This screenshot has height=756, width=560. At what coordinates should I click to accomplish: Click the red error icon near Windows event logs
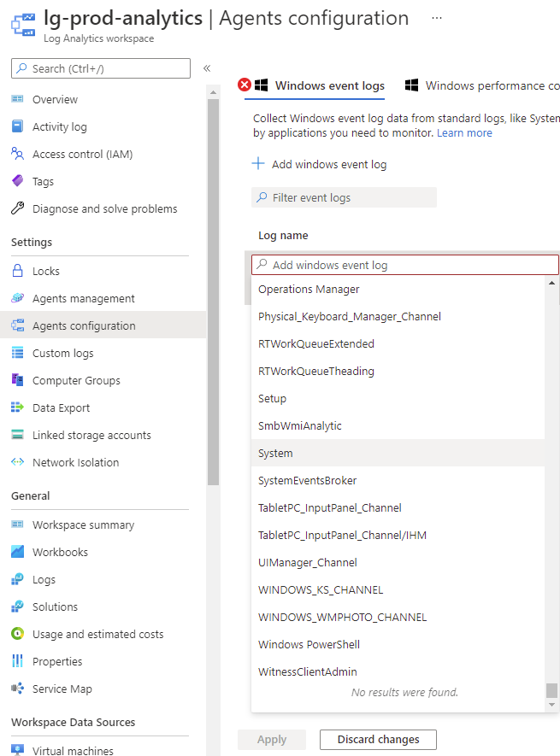click(x=245, y=85)
